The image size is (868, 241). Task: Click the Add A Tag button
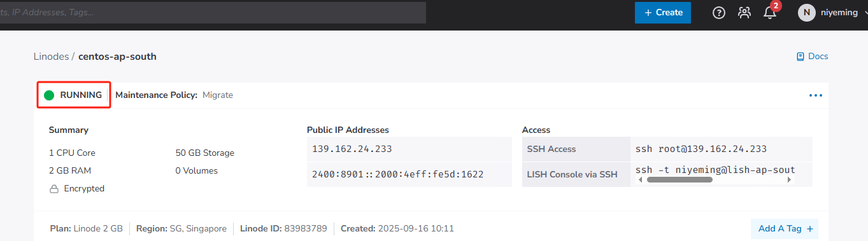tap(785, 229)
